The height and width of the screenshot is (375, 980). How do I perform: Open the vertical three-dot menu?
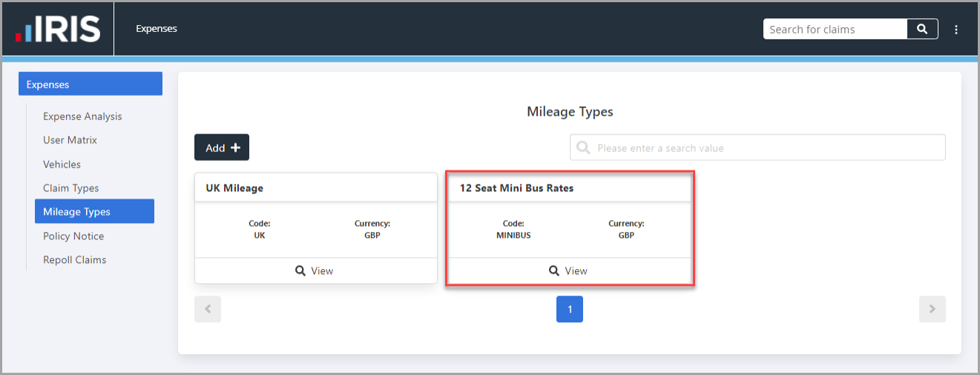956,30
